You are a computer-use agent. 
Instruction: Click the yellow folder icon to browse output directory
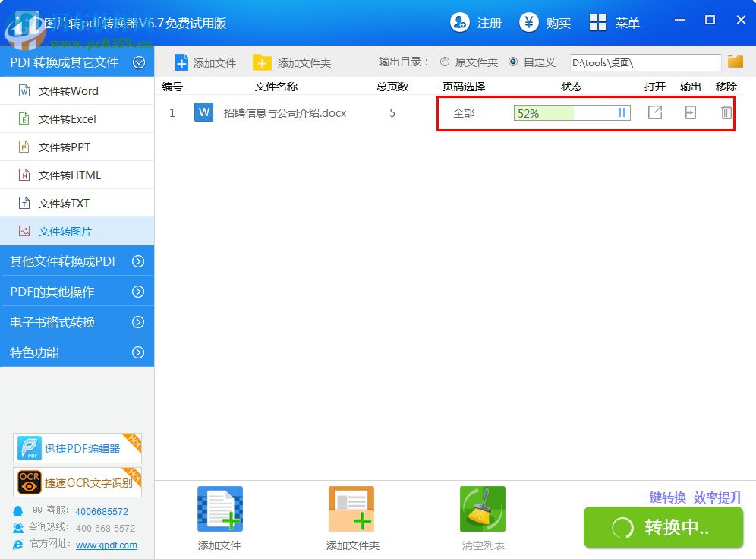coord(735,62)
